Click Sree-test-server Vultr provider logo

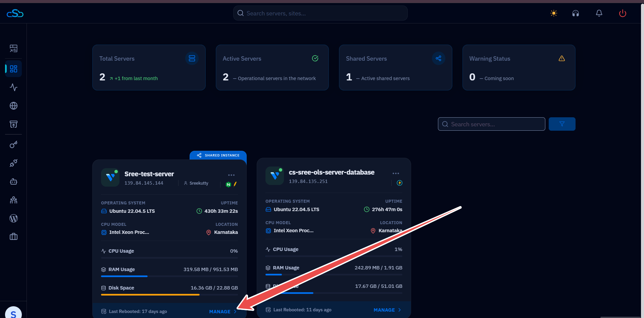110,177
